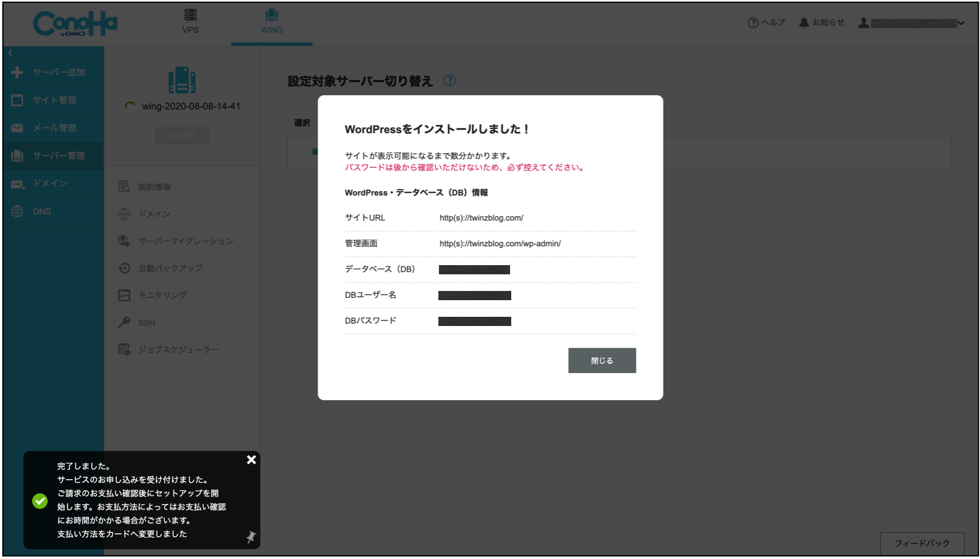Collapse the left sidebar with the chevron
980x559 pixels.
point(10,53)
